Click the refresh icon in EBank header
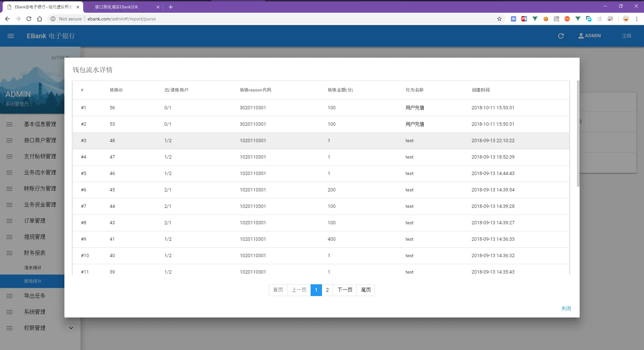 coord(561,36)
